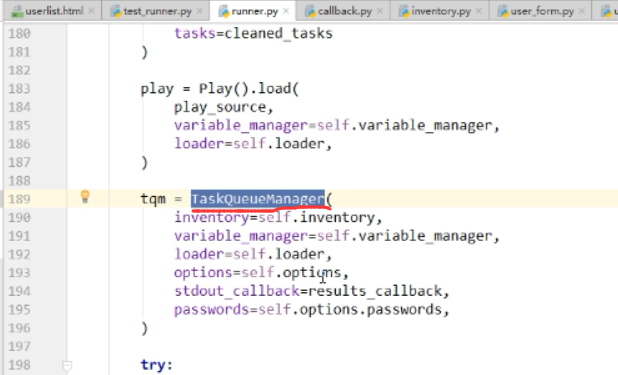Click Play().load on line 183
The image size is (618, 375).
click(245, 89)
